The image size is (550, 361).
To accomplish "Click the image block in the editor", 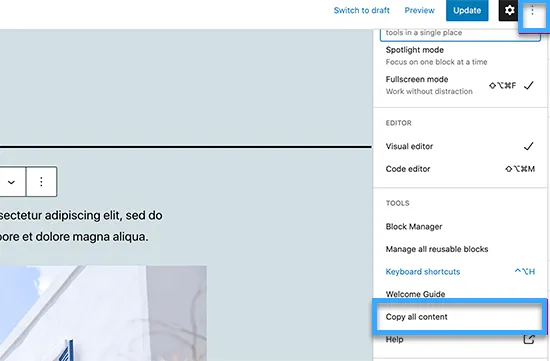I will click(103, 313).
